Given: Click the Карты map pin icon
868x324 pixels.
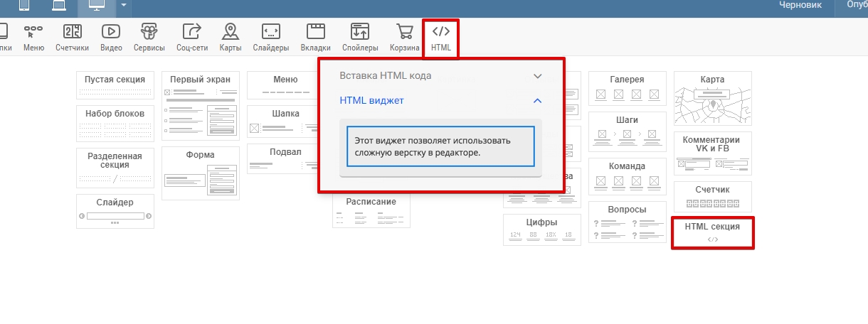Looking at the screenshot, I should (230, 38).
